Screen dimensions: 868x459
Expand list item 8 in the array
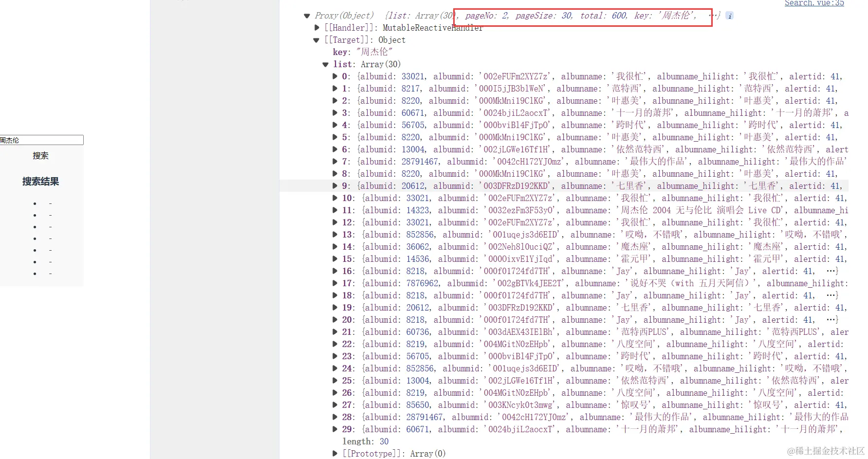click(335, 174)
